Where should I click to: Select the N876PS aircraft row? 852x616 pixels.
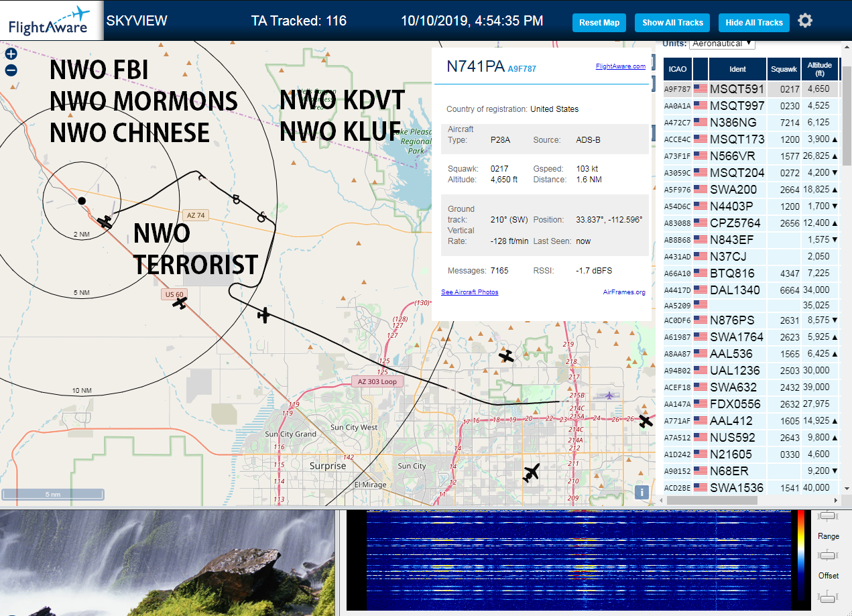(751, 320)
